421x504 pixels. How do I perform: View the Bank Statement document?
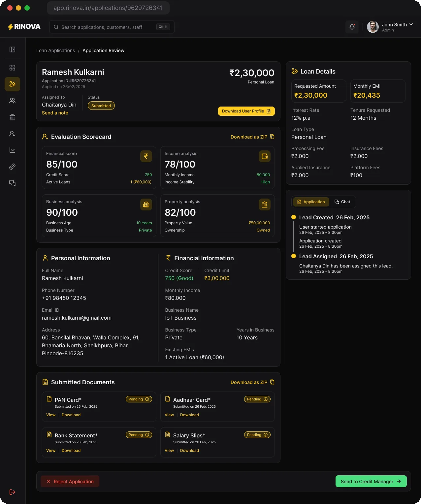tap(51, 451)
